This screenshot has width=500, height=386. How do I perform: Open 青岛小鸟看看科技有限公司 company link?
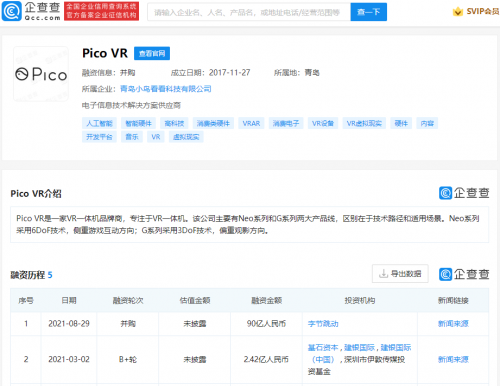coord(166,89)
